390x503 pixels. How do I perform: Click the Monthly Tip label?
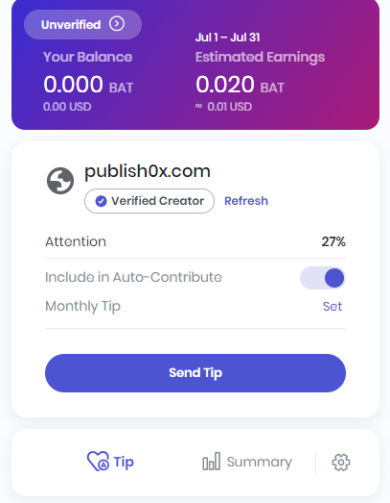pyautogui.click(x=83, y=306)
